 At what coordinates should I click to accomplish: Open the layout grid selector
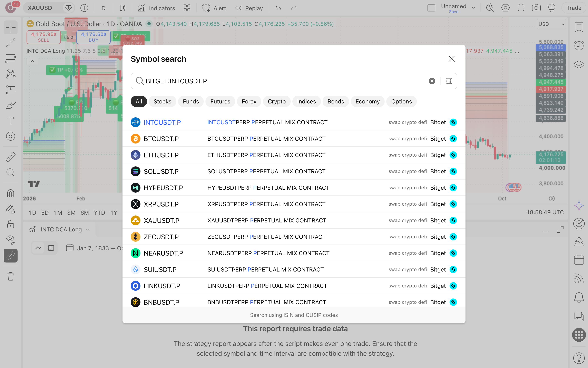[187, 8]
